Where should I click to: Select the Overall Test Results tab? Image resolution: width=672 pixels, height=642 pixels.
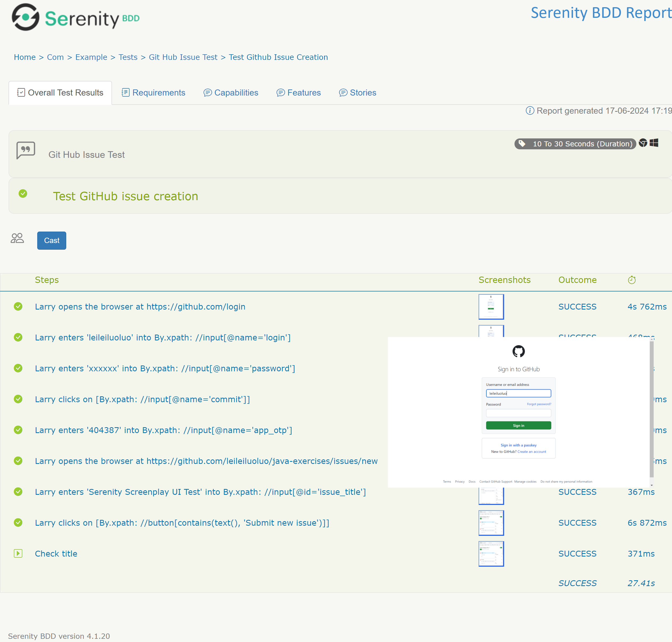click(60, 93)
